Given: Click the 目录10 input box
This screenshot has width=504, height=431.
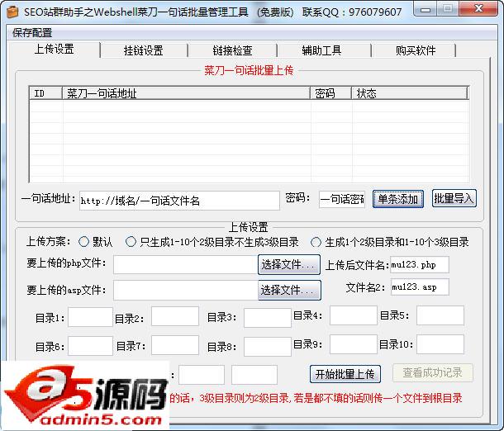Looking at the screenshot, I should coord(440,344).
